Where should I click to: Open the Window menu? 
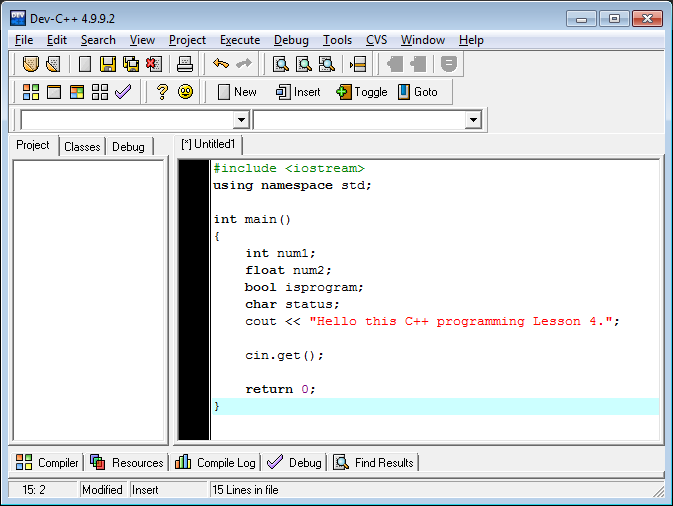point(423,40)
